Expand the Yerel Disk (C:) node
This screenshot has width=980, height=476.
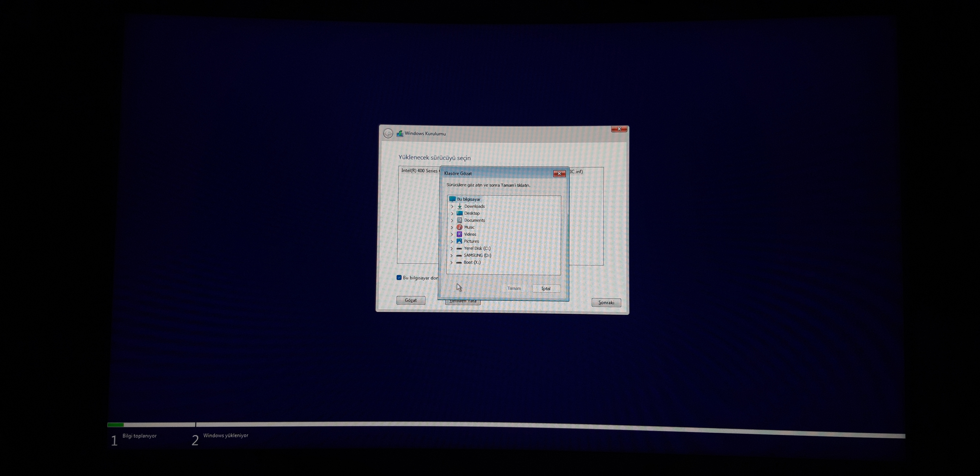point(452,248)
